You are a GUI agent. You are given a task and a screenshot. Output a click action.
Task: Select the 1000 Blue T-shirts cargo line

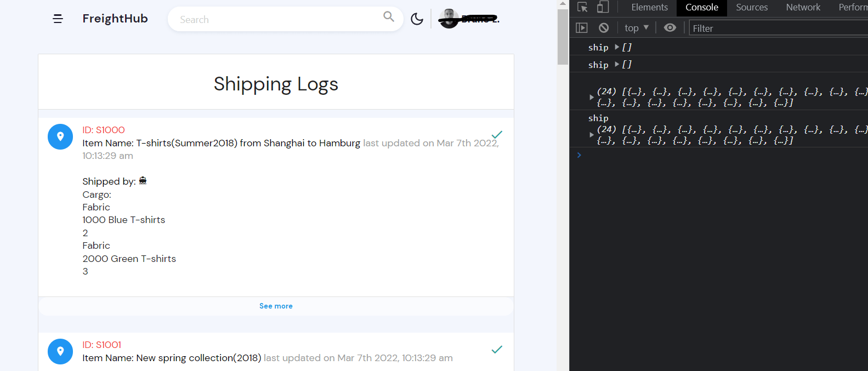point(123,220)
